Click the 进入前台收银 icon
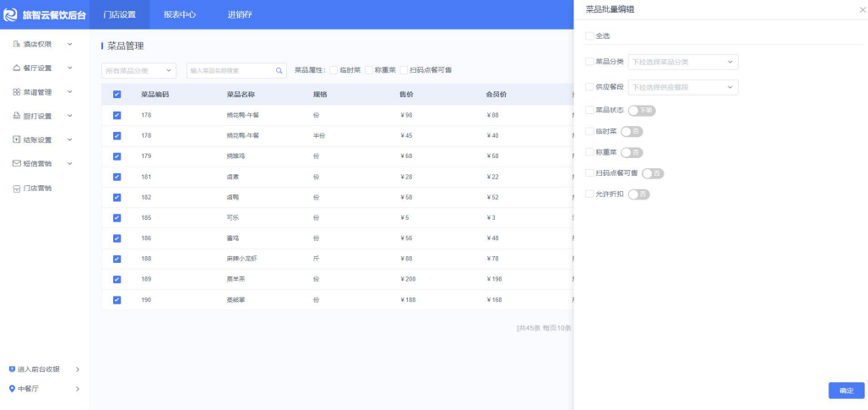 coord(12,369)
